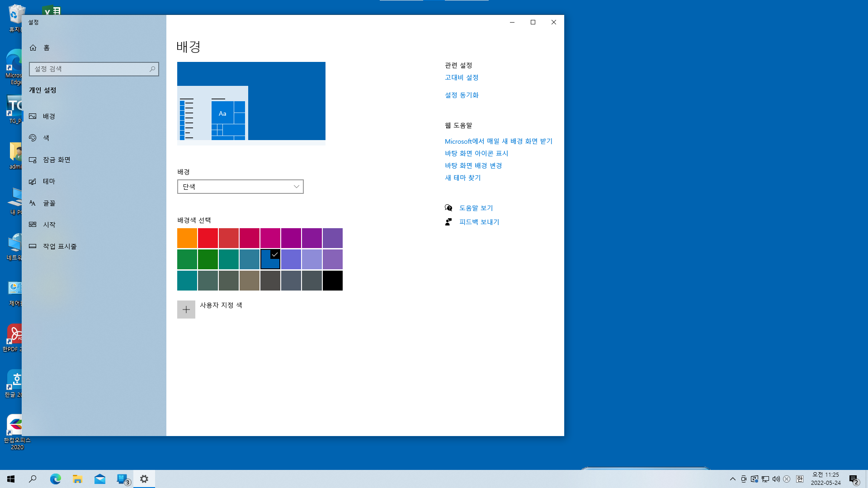The image size is (868, 488).
Task: Open the 고대비 설정 link
Action: tap(461, 77)
